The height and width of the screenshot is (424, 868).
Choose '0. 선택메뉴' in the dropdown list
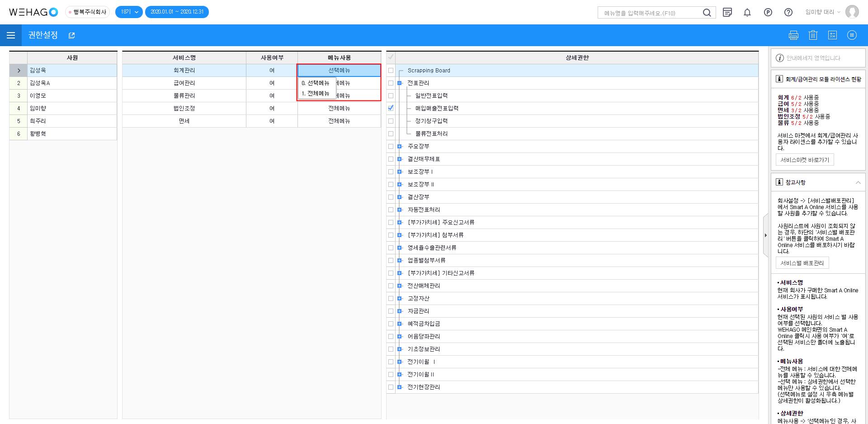pos(316,83)
